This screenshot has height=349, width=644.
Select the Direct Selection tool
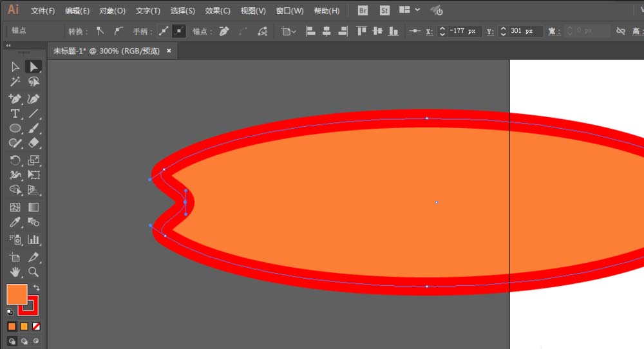point(33,67)
